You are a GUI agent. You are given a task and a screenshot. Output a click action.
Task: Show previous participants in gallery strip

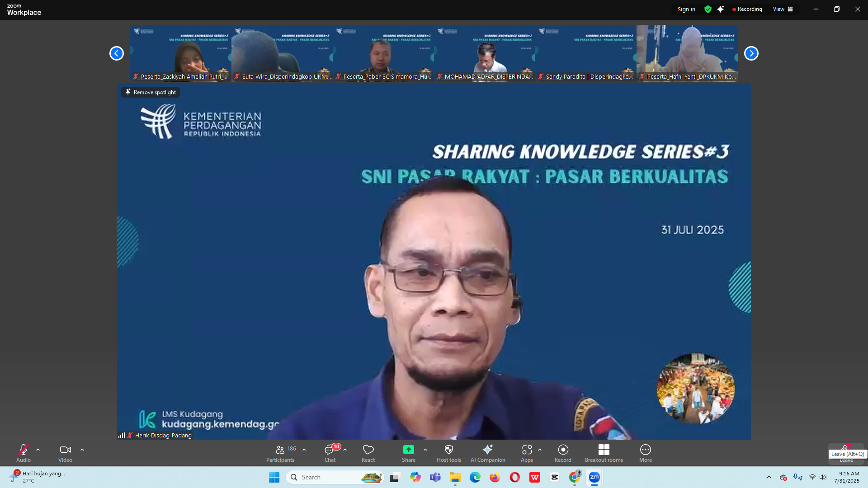pos(117,53)
